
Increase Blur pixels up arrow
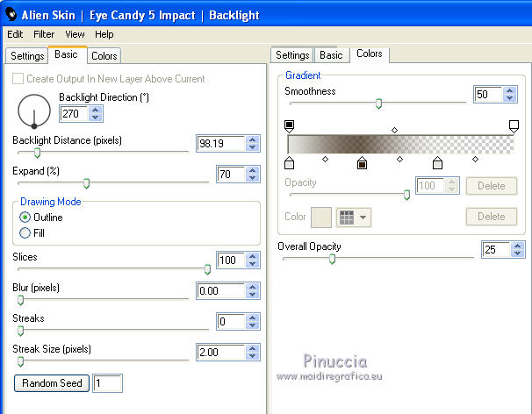(x=252, y=287)
